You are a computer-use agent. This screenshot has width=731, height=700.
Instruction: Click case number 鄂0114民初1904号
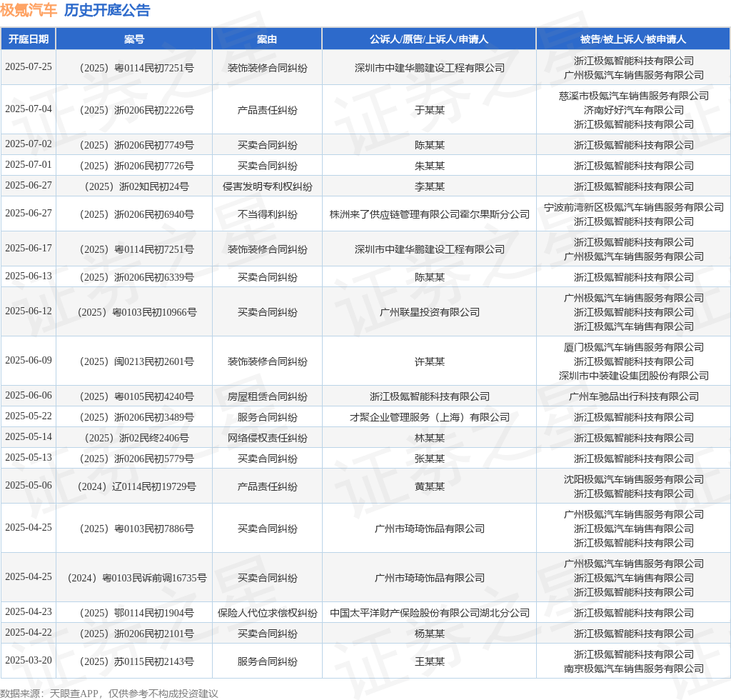[x=137, y=613]
